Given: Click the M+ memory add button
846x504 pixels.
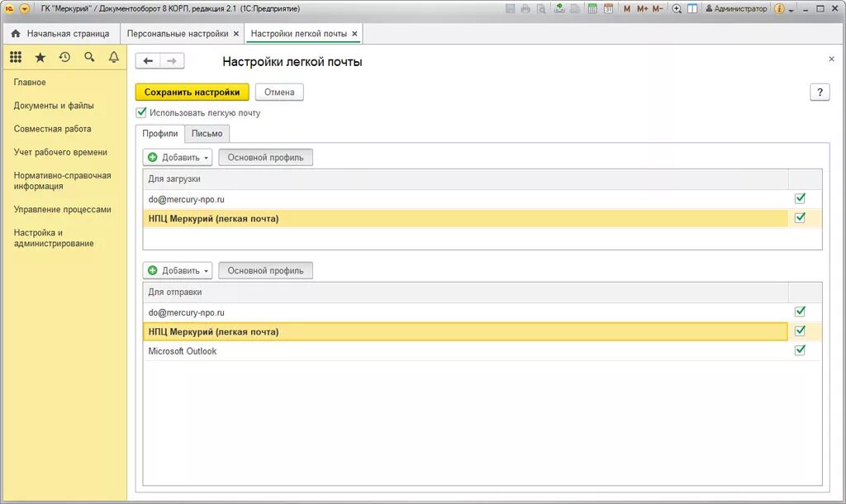Looking at the screenshot, I should coord(642,8).
